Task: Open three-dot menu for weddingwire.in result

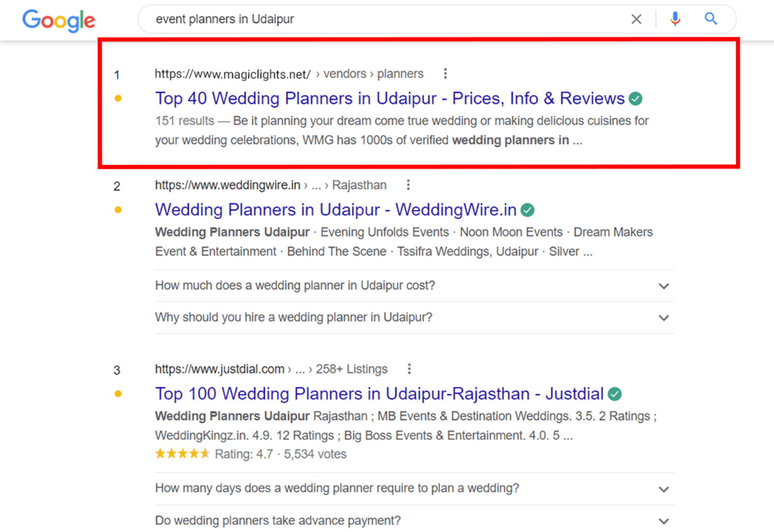Action: (x=408, y=185)
